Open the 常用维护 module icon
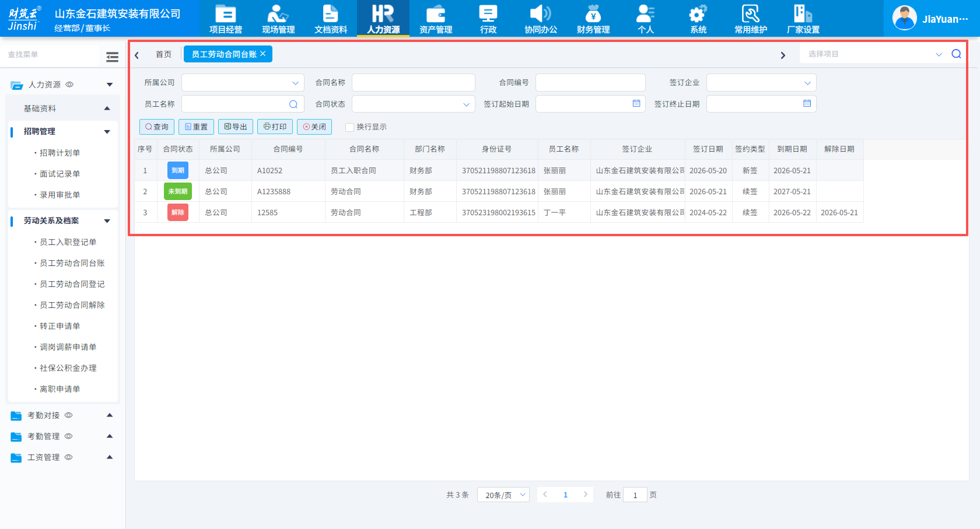Viewport: 980px width, 529px height. (750, 13)
